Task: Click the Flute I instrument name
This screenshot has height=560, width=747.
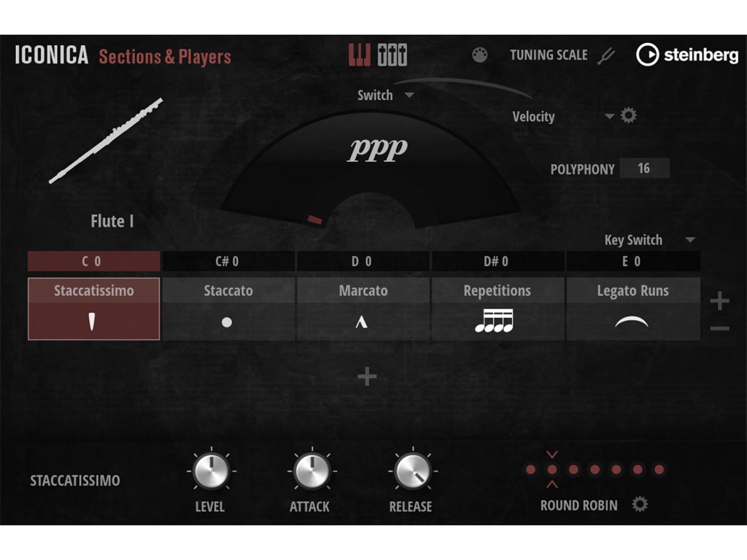Action: 112,222
